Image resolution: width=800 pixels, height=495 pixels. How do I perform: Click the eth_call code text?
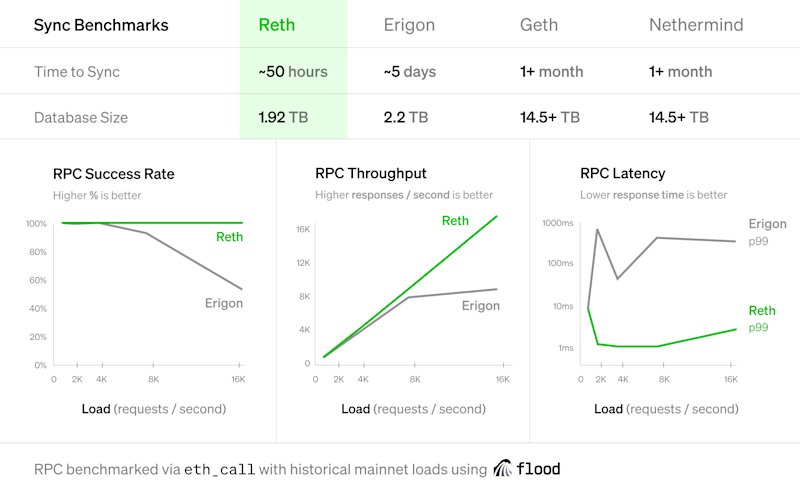pos(219,469)
